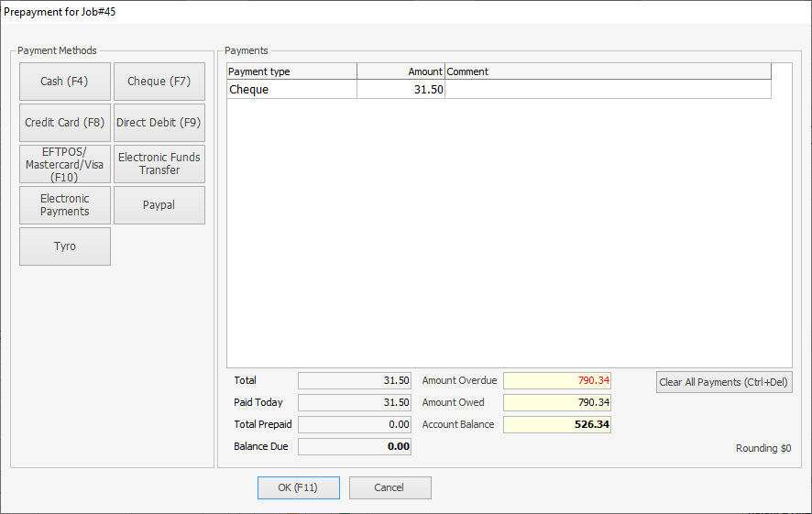Image resolution: width=812 pixels, height=514 pixels.
Task: Click the Amount column header
Action: (401, 71)
